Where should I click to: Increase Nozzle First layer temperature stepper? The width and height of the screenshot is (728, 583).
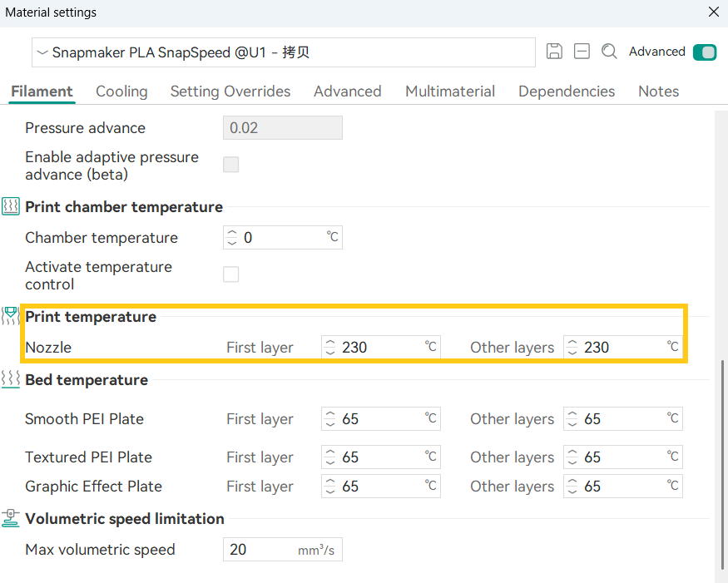pos(330,343)
